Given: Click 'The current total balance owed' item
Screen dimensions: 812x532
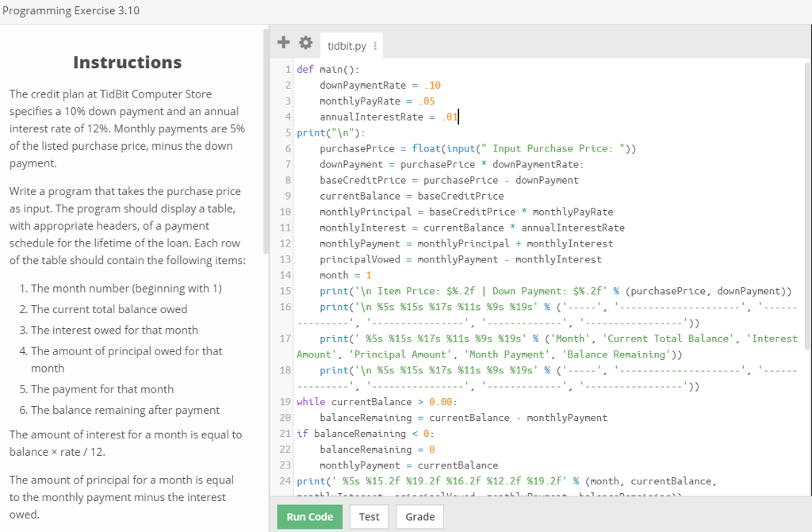Looking at the screenshot, I should point(109,309).
